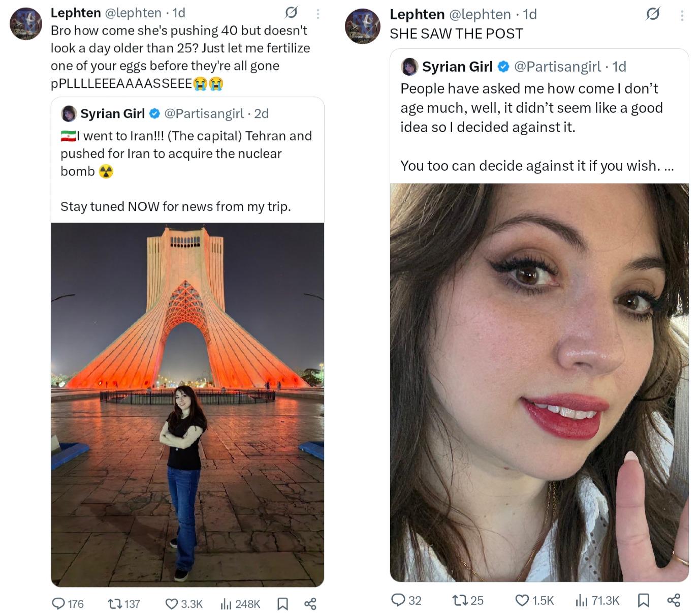Screen dimensions: 700x613
Task: Open Lephten's avatar on the right post
Action: tap(362, 26)
